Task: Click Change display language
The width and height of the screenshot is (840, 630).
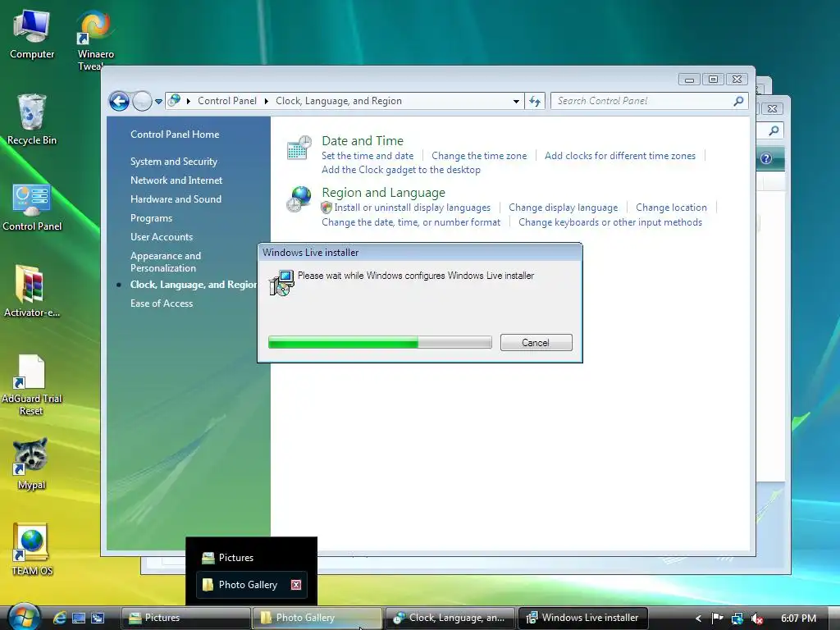Action: pos(563,208)
